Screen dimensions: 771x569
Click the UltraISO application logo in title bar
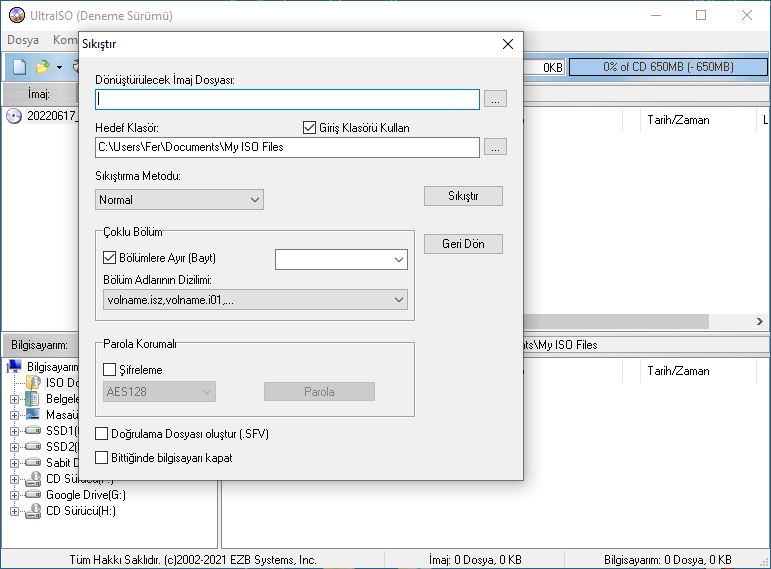(x=17, y=15)
